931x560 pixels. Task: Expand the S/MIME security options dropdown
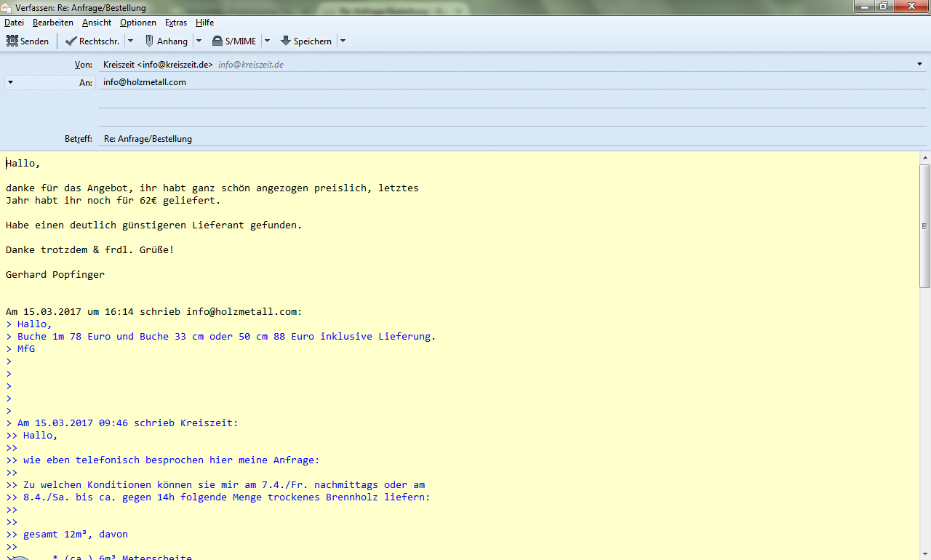click(x=267, y=41)
